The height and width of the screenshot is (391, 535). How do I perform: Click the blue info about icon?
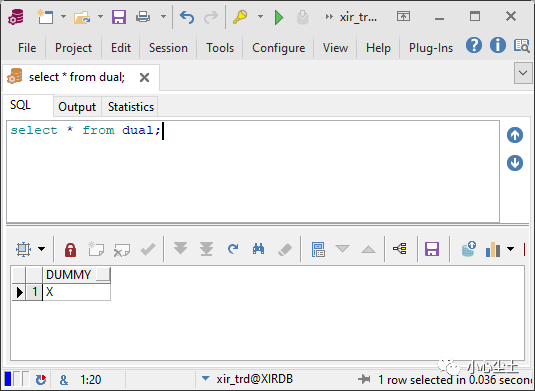pos(498,45)
